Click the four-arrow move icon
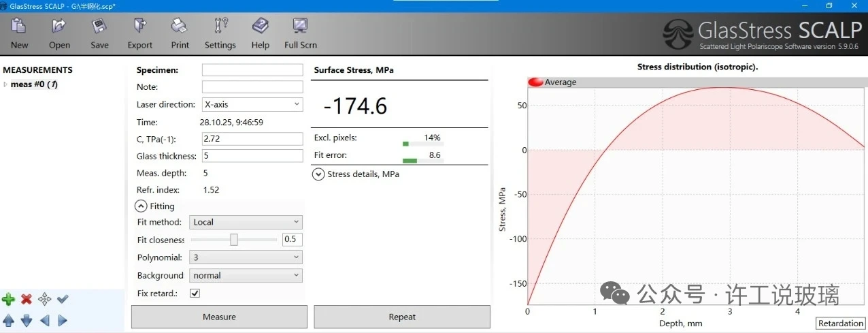Image resolution: width=868 pixels, height=333 pixels. tap(44, 299)
